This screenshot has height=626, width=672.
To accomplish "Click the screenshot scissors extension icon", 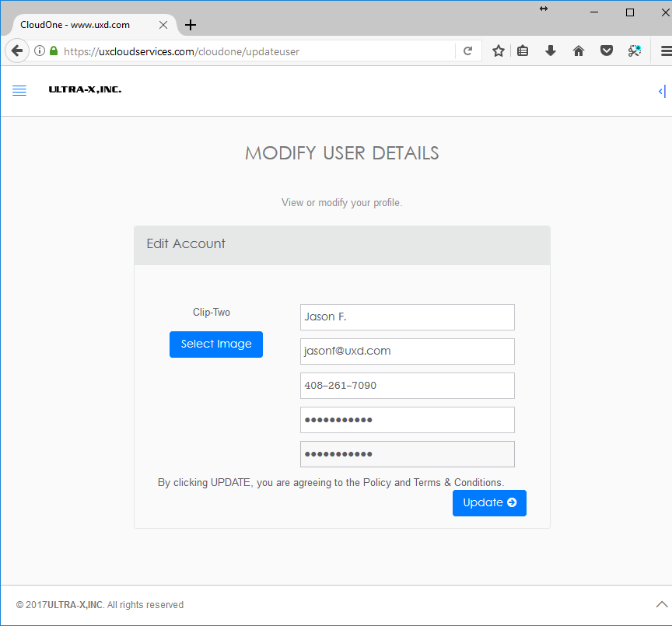I will 634,51.
